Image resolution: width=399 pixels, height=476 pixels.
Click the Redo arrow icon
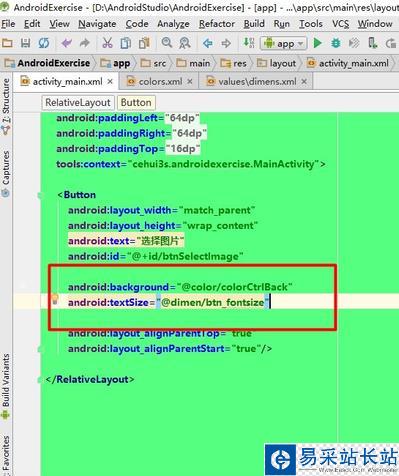pos(85,43)
